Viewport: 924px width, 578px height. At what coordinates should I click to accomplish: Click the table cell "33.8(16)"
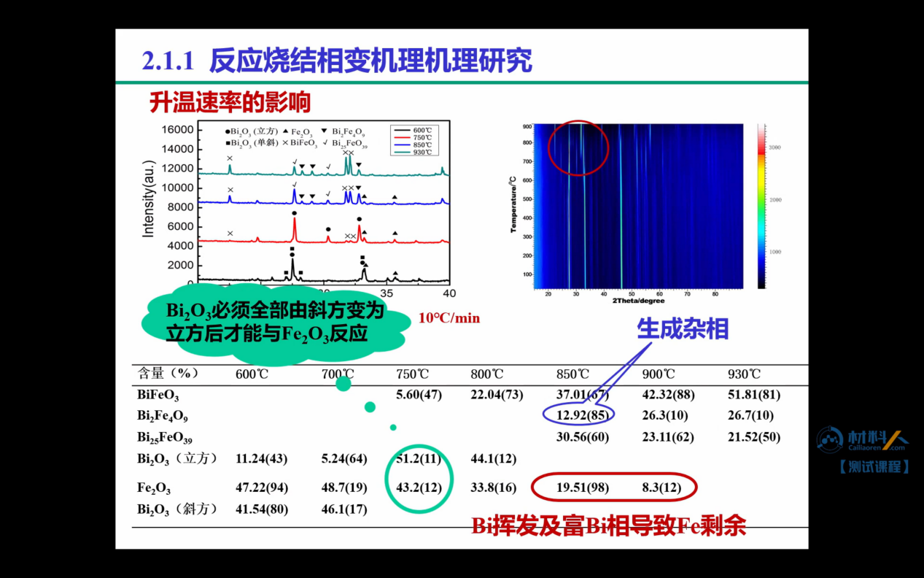[494, 488]
